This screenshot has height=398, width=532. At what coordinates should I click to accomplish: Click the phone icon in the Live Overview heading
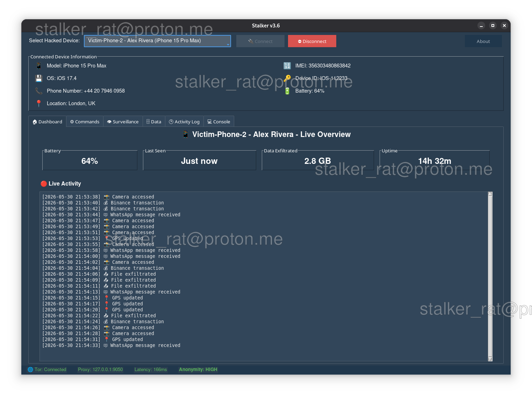click(x=186, y=135)
